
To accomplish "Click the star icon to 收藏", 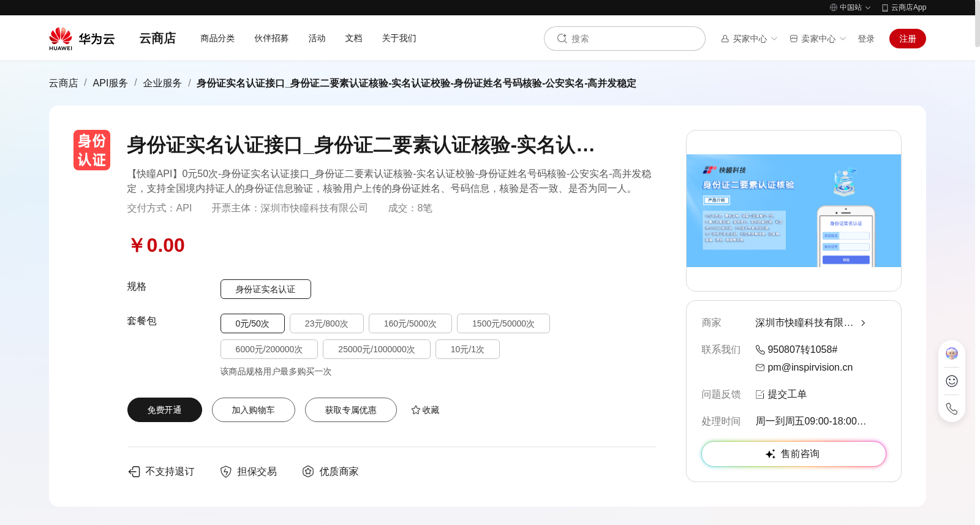I will point(416,410).
